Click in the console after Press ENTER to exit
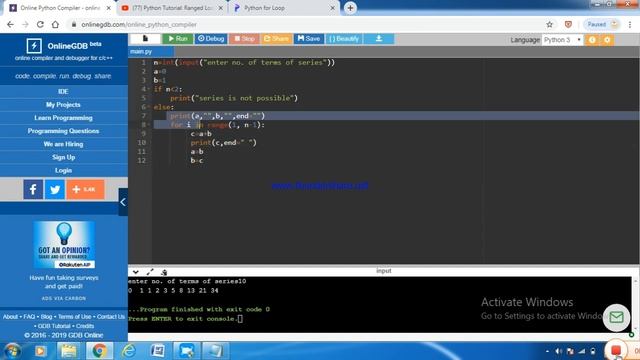Viewport: 640px width, 360px height. pyautogui.click(x=240, y=319)
